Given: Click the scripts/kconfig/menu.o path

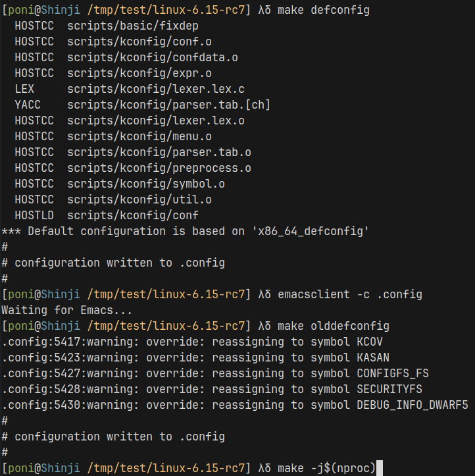Looking at the screenshot, I should [139, 136].
